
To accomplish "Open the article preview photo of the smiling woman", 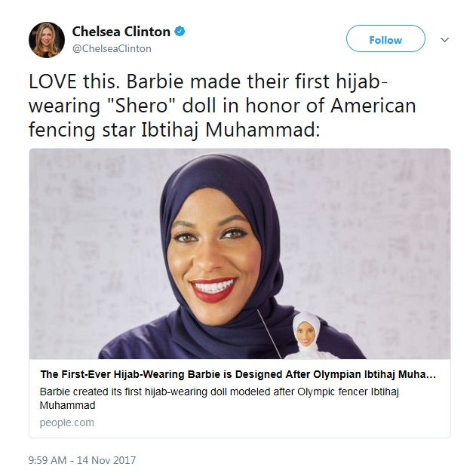I will coord(240,253).
